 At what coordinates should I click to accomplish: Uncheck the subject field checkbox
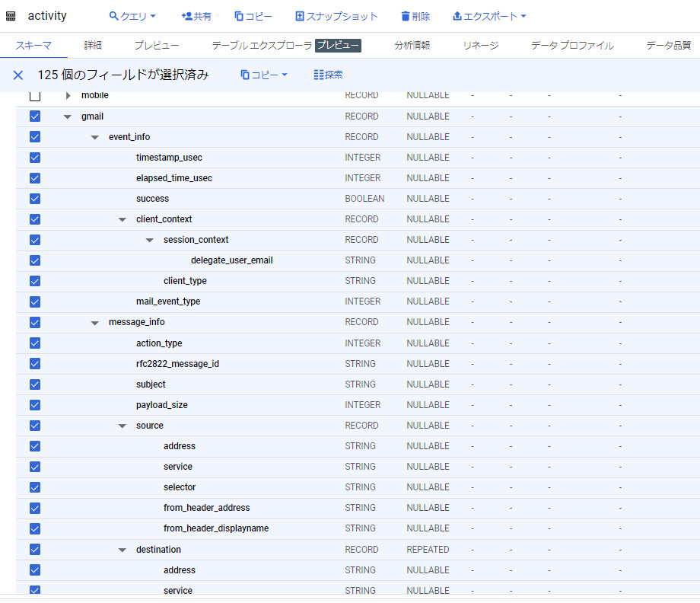click(34, 384)
